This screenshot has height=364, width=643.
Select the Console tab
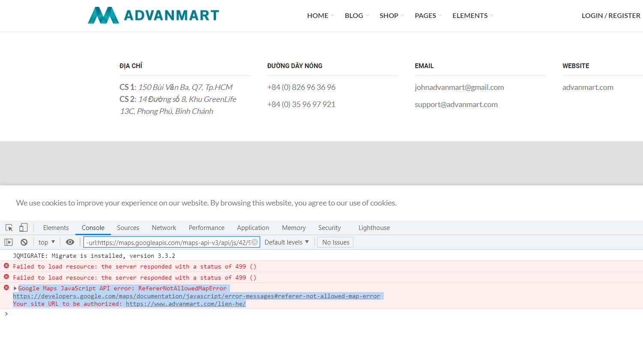(x=93, y=228)
